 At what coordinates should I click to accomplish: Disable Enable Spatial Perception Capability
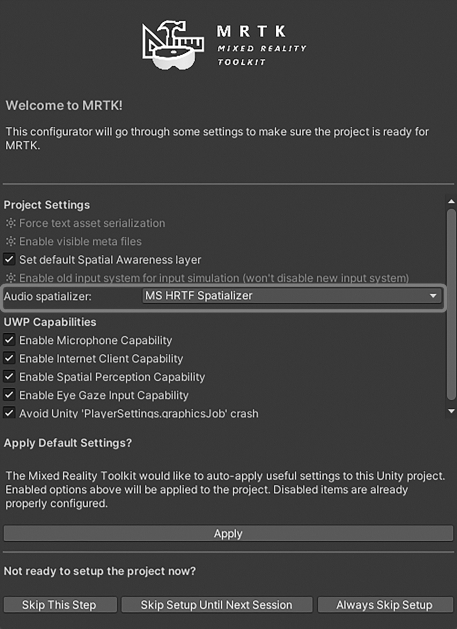point(9,377)
